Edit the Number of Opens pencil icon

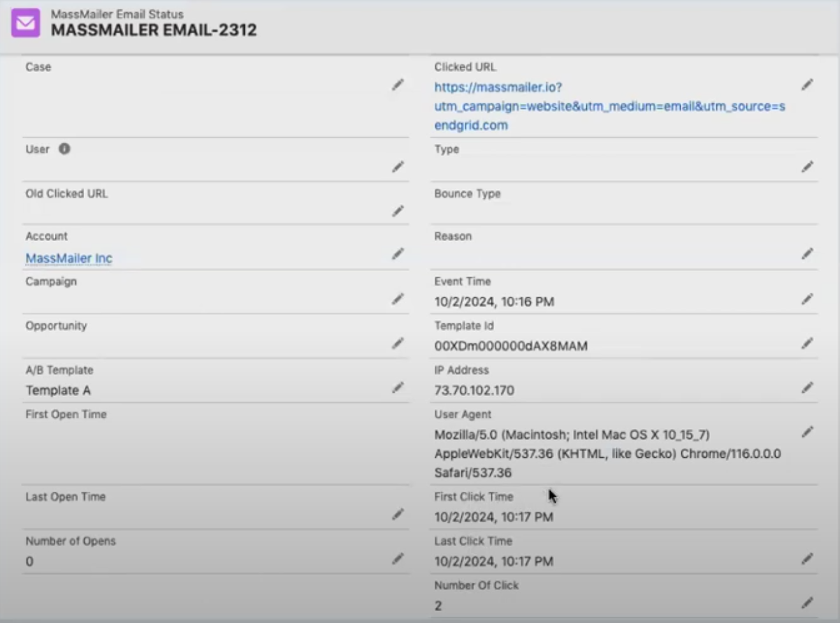point(398,559)
